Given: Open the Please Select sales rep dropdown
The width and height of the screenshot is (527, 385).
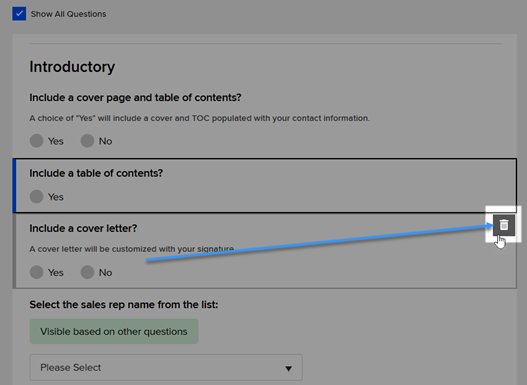Looking at the screenshot, I should (166, 368).
